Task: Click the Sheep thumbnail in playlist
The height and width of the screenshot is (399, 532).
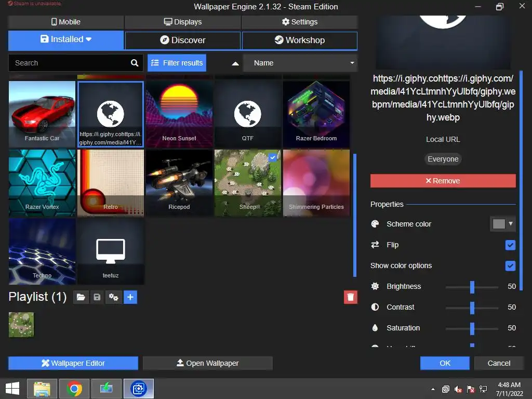Action: point(21,325)
